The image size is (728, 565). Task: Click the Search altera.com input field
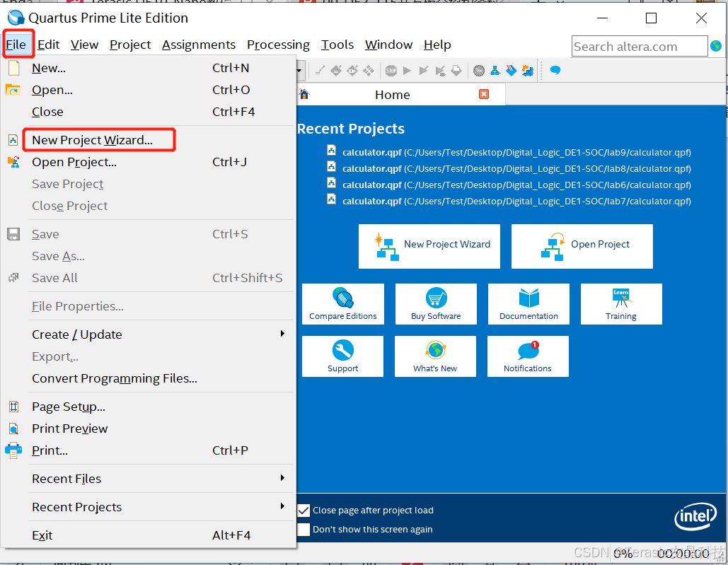pyautogui.click(x=640, y=47)
